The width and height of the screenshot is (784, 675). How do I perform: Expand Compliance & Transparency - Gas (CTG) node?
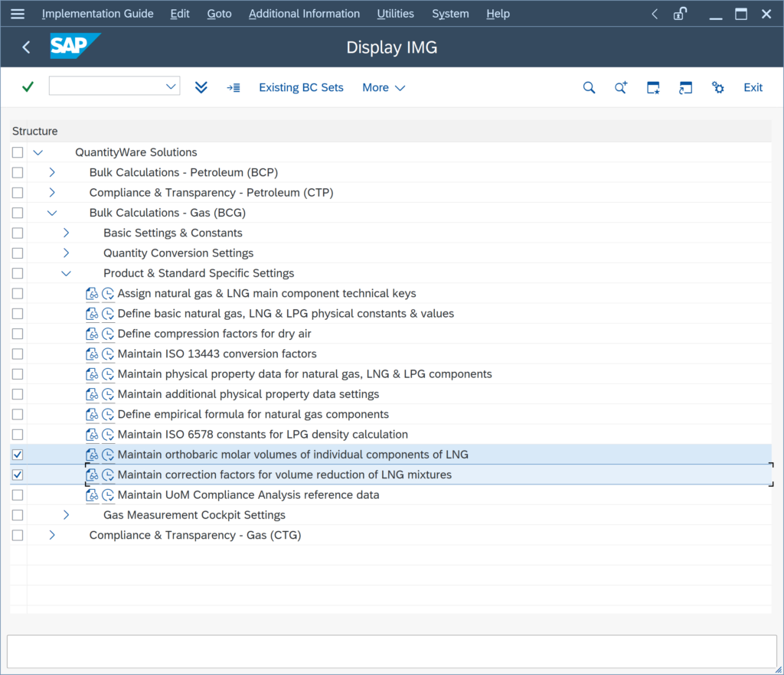tap(52, 535)
